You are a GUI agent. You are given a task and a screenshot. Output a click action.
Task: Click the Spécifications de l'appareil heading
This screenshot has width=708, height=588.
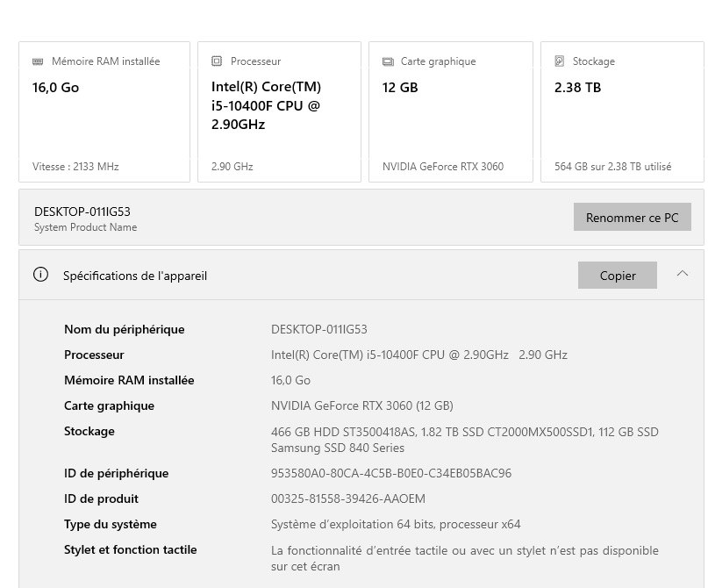(135, 276)
